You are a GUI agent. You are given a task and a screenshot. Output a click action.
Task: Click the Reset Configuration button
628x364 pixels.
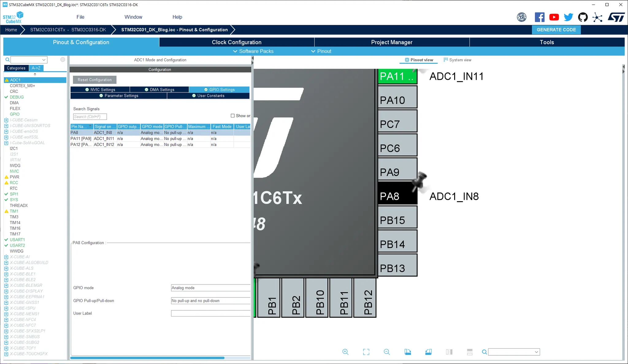tap(94, 80)
